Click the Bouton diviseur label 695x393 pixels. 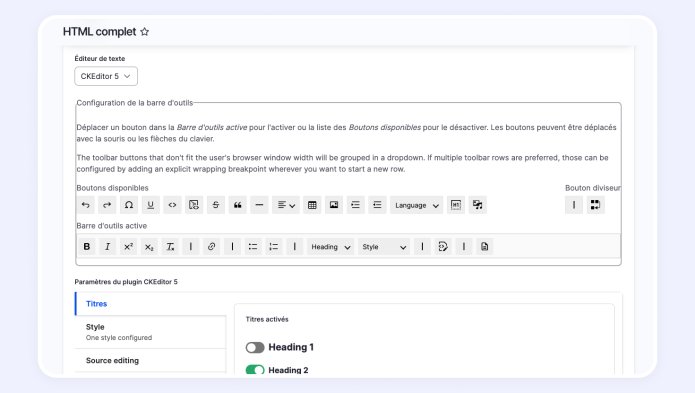593,188
